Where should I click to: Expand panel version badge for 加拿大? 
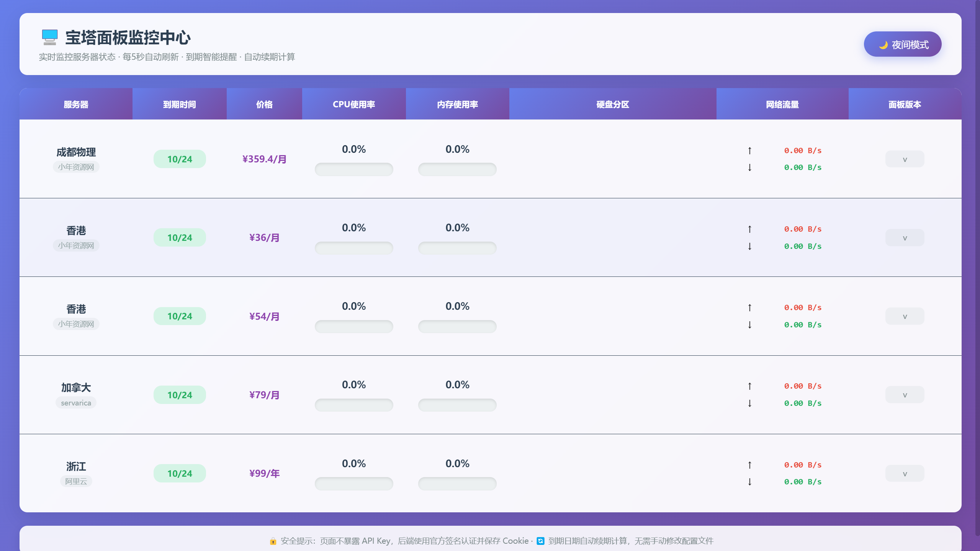[x=904, y=395]
